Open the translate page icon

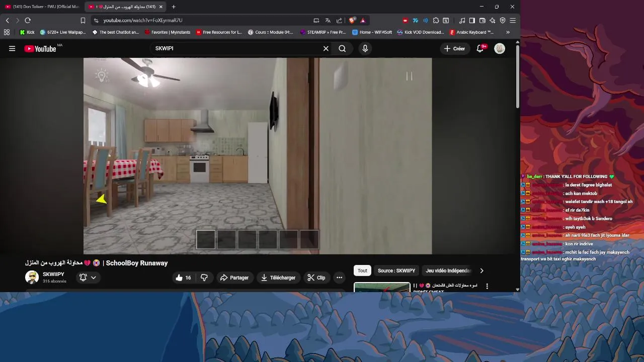click(328, 20)
